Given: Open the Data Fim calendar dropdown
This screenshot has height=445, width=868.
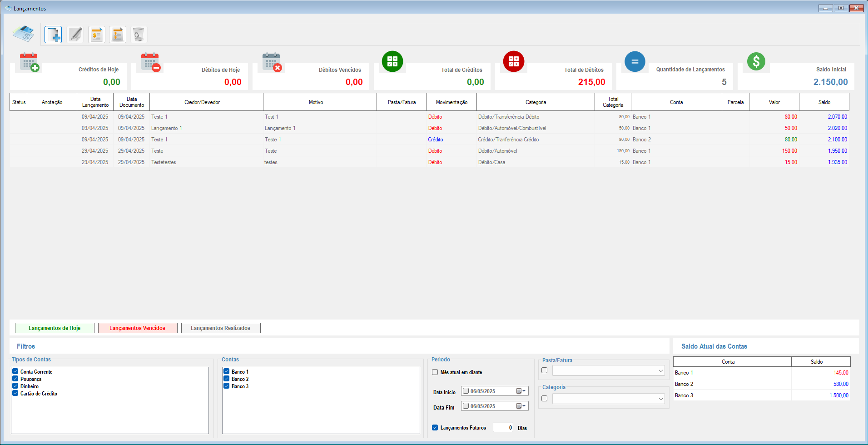Looking at the screenshot, I should pos(521,406).
